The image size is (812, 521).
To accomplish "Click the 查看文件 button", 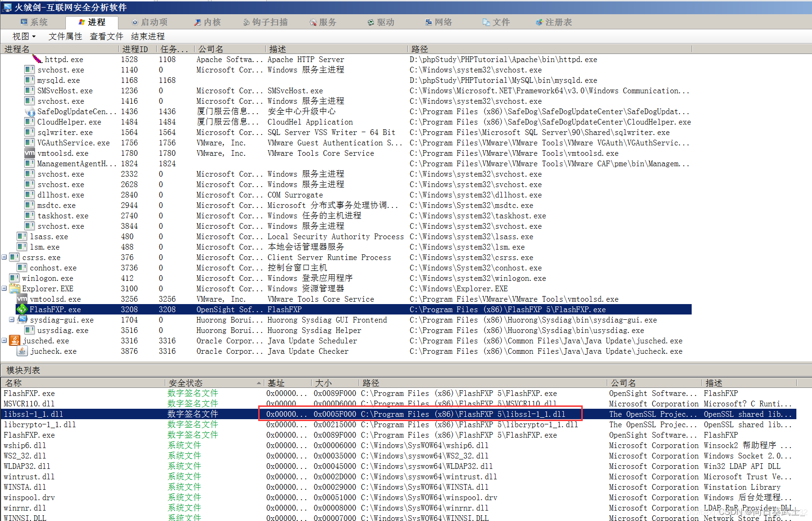I will pos(107,36).
